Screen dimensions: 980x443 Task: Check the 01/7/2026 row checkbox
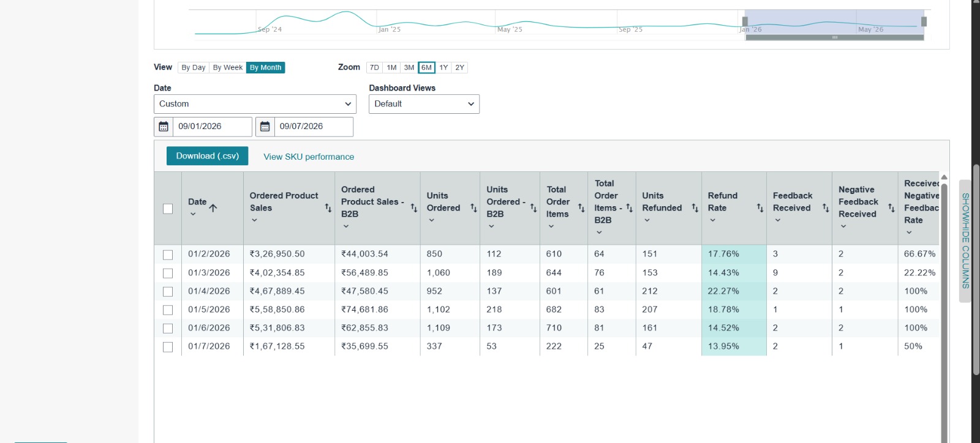click(x=168, y=347)
